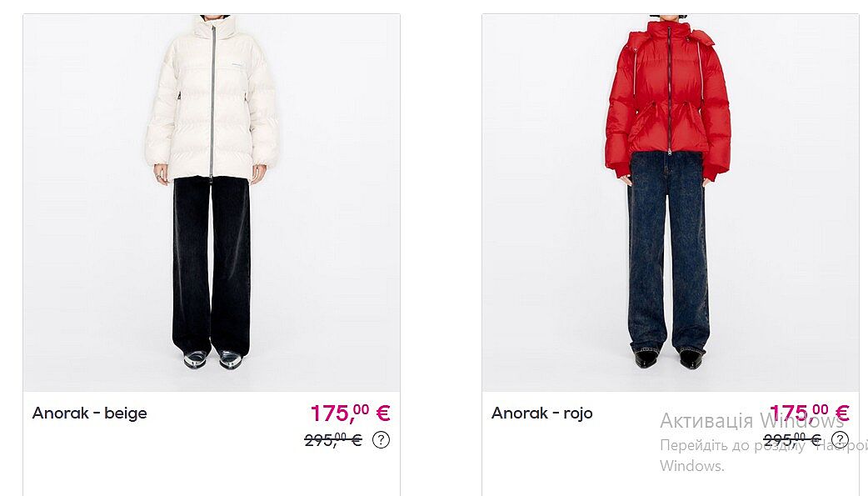
Task: Click the blue jeans in the red anorak listing
Action: coord(669,252)
